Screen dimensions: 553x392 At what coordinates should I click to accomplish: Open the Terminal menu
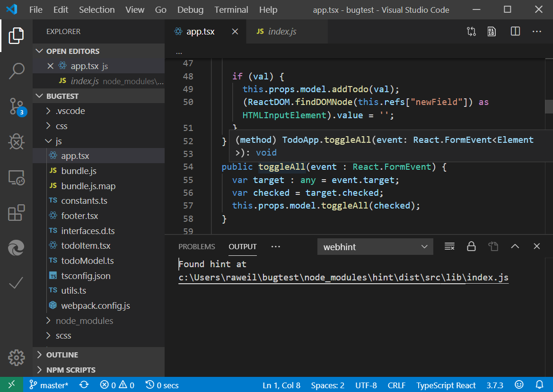coord(231,9)
